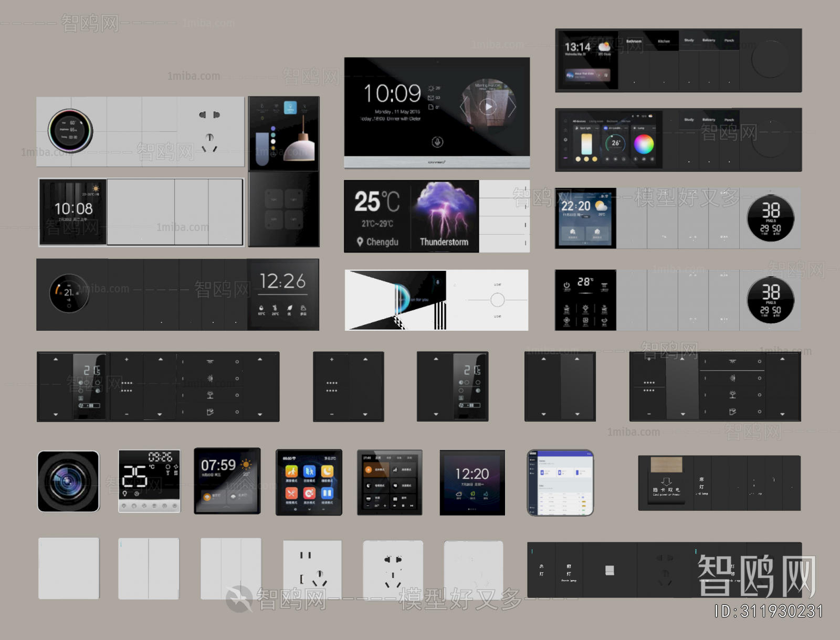Tap the microphone icon on the 10:09 panel
This screenshot has width=840, height=640.
click(x=437, y=142)
